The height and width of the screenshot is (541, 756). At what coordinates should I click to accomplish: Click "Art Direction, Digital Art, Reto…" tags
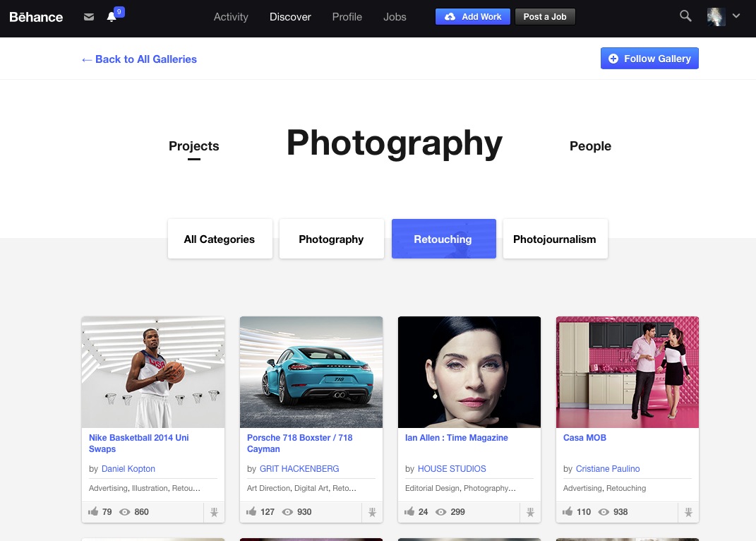(302, 489)
